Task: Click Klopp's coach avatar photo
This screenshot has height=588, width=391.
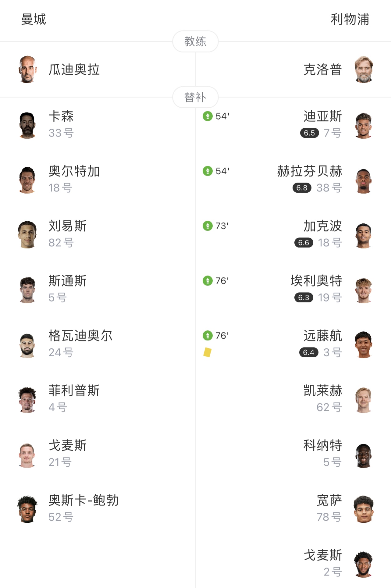Action: (364, 69)
